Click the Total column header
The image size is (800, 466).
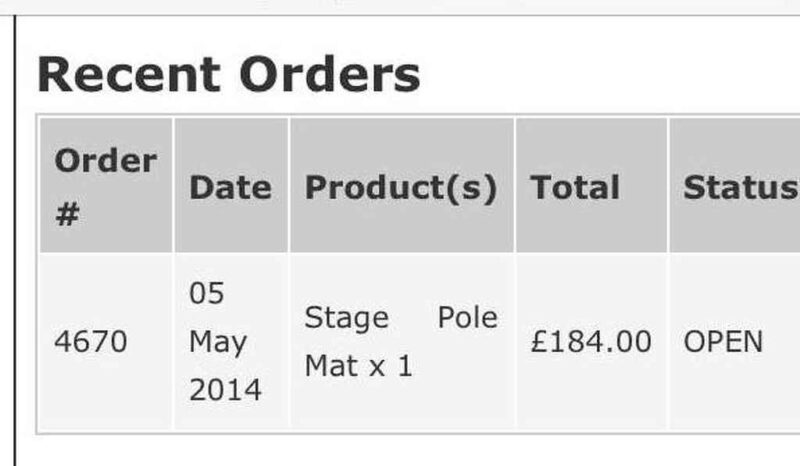pos(575,187)
